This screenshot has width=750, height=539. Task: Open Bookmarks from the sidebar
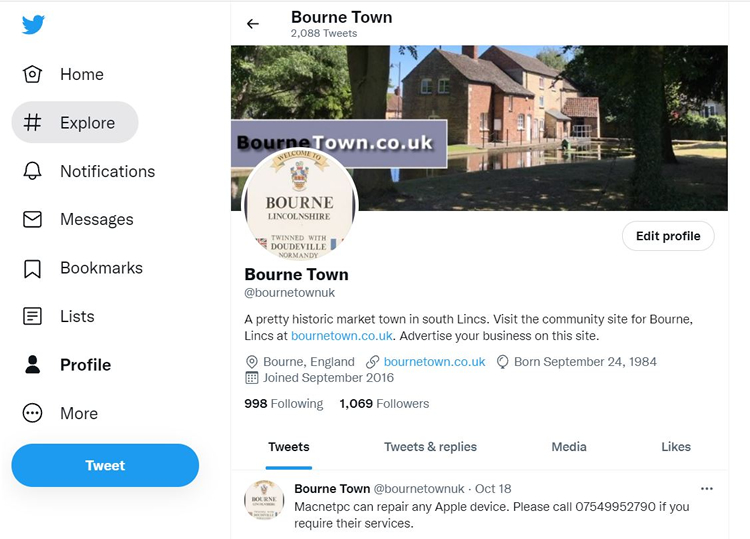point(83,268)
